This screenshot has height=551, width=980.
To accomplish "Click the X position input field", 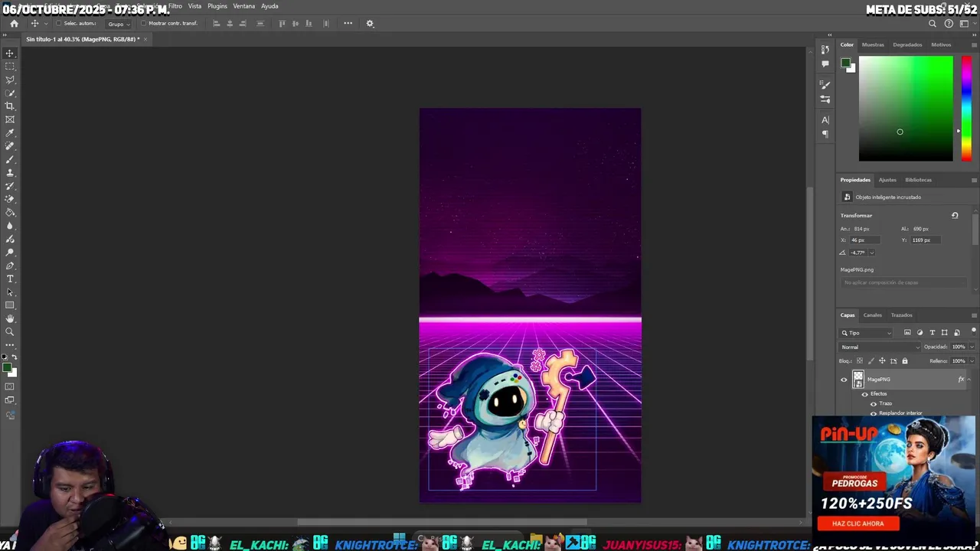I will point(865,240).
